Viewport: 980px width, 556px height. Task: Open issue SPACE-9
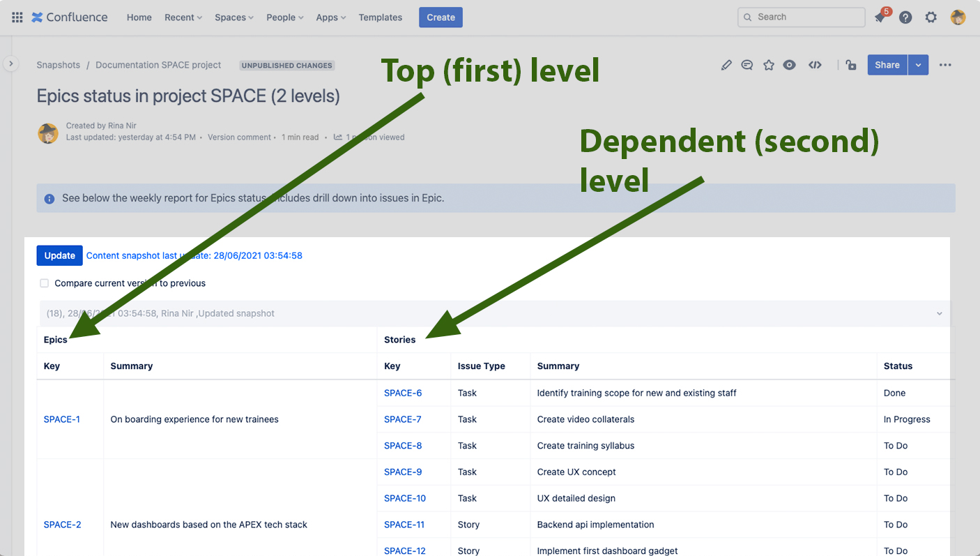pos(403,472)
